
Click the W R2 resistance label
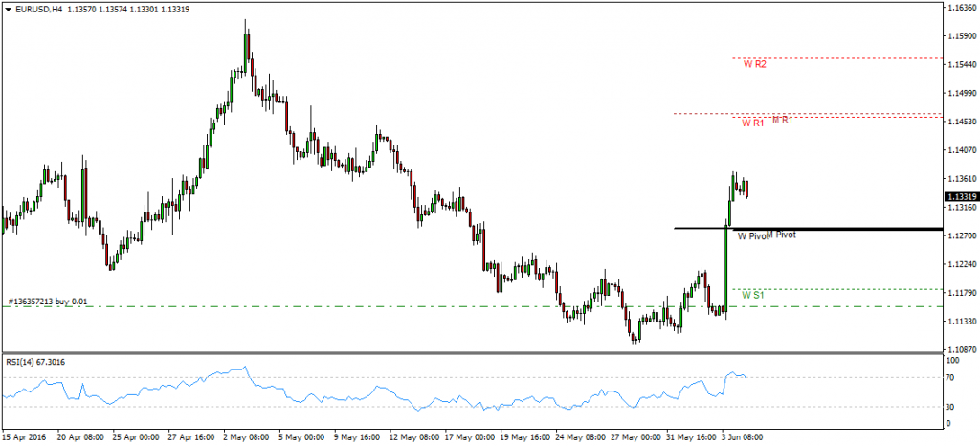tap(755, 64)
